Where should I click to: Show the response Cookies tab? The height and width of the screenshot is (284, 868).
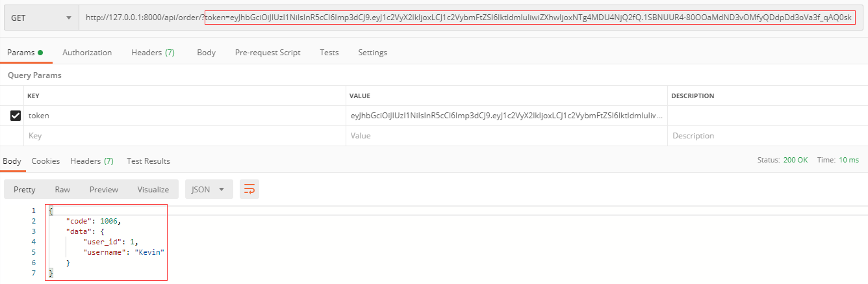[45, 161]
